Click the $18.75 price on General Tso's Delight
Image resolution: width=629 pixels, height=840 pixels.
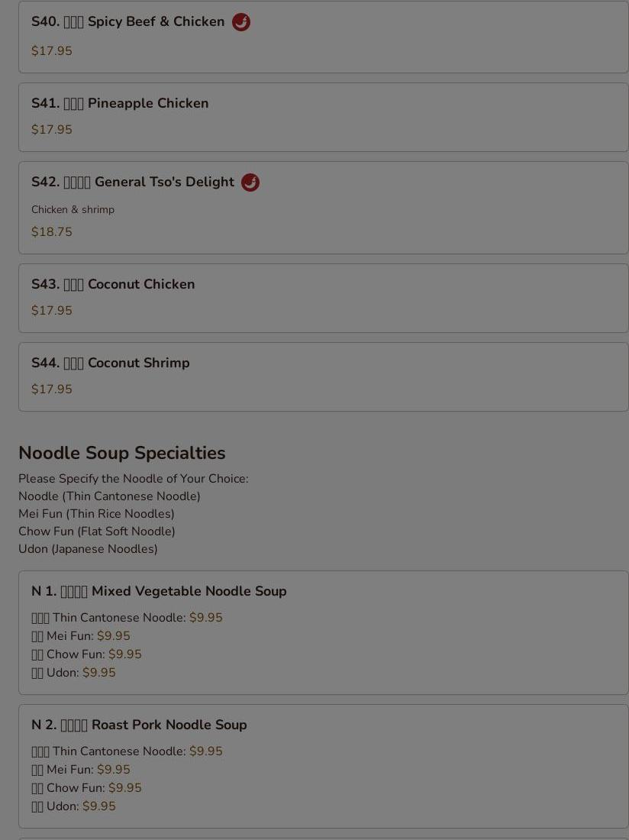[51, 232]
